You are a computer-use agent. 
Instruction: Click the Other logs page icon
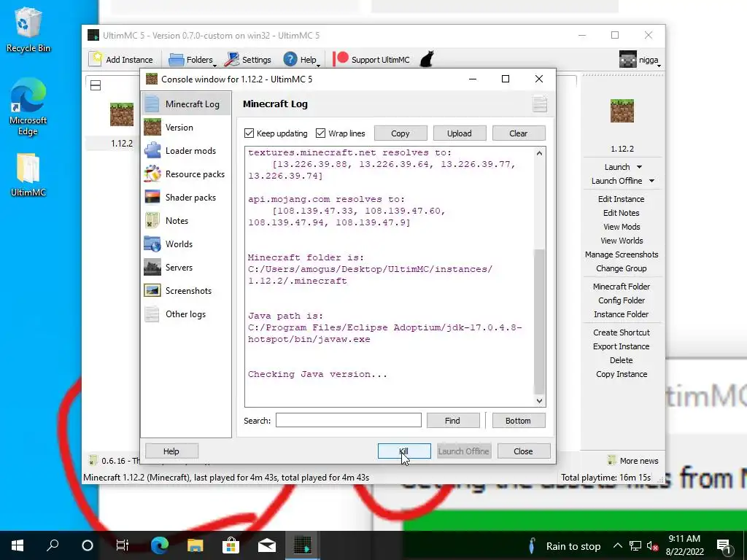(x=152, y=314)
